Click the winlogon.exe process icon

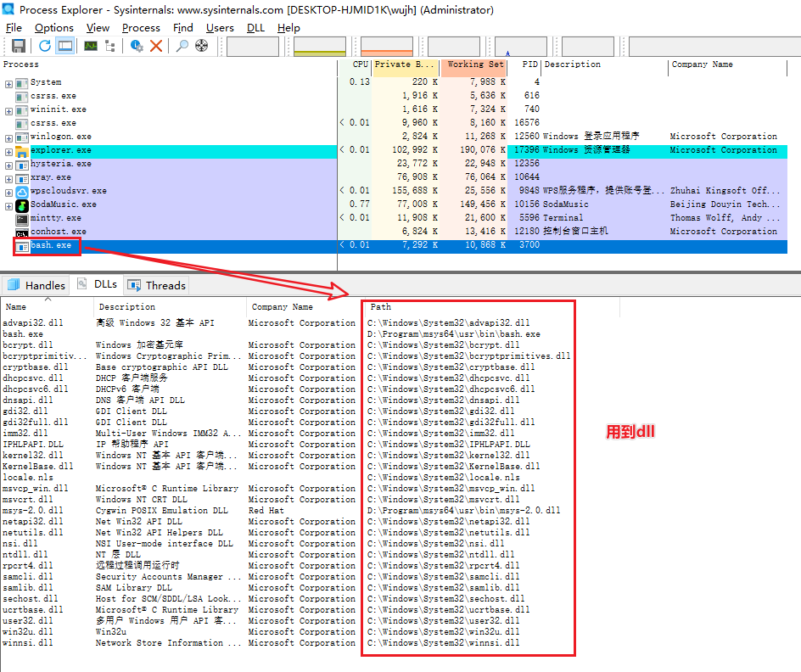coord(21,137)
